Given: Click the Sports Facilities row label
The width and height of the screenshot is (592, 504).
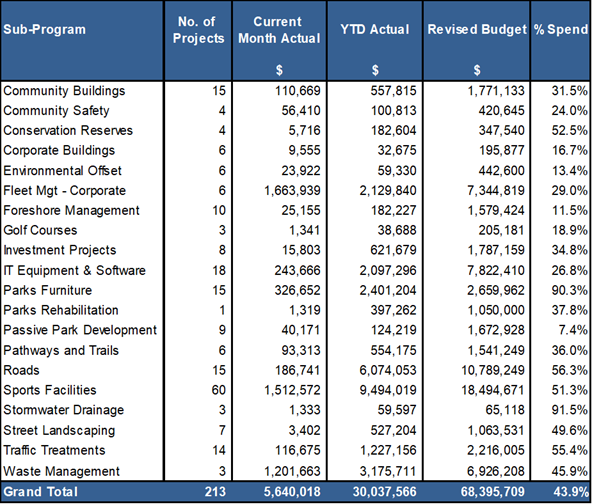Looking at the screenshot, I should click(x=50, y=390).
